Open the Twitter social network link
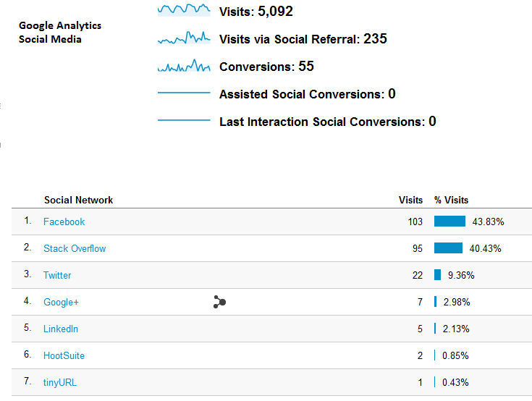The image size is (532, 401). click(57, 275)
